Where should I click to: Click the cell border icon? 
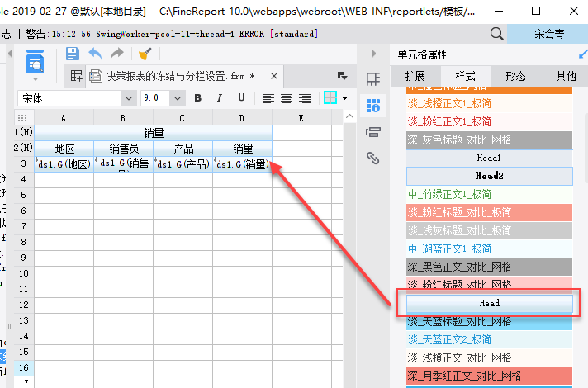[330, 98]
